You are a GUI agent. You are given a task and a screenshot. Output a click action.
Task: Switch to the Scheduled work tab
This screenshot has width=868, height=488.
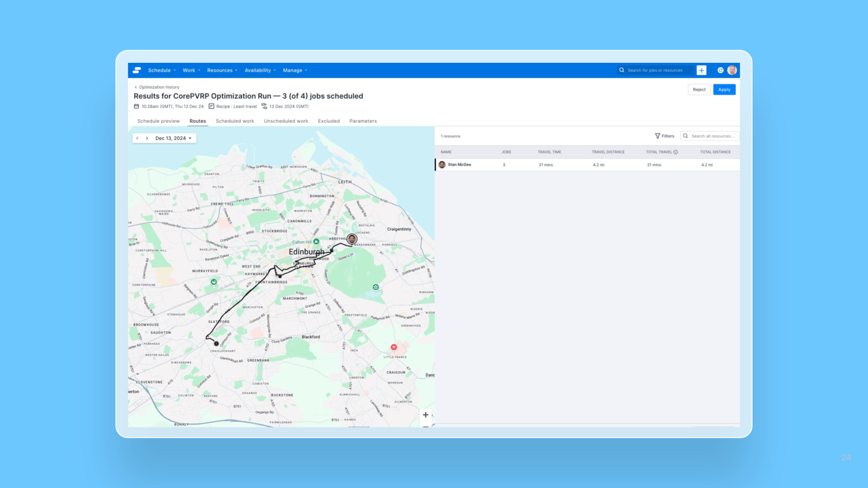pyautogui.click(x=235, y=121)
